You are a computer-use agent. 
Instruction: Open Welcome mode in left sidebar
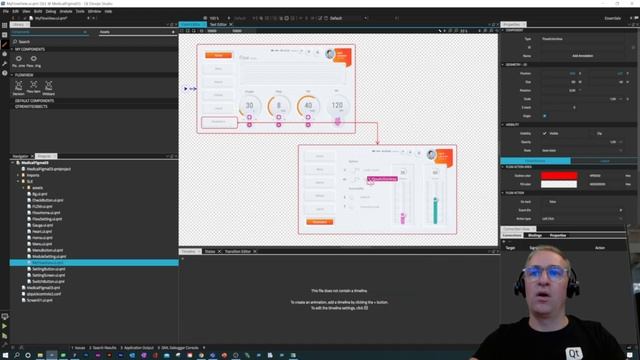[4, 25]
